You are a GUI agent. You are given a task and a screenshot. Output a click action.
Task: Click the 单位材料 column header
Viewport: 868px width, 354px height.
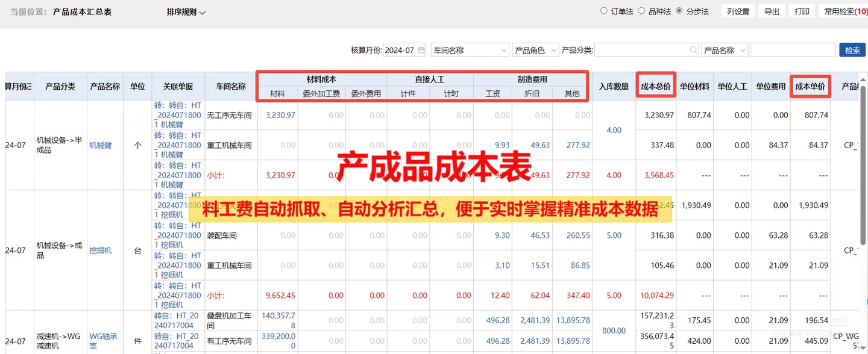pos(694,87)
